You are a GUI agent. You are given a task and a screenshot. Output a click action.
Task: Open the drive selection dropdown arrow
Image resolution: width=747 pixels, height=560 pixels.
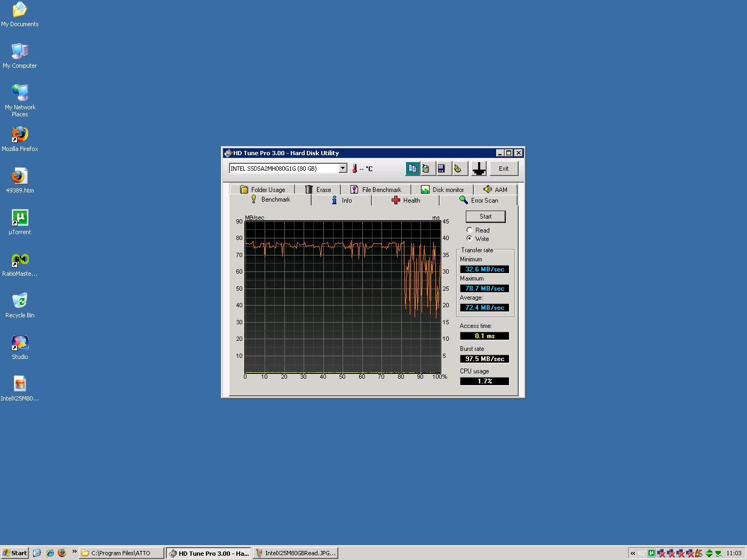(343, 169)
